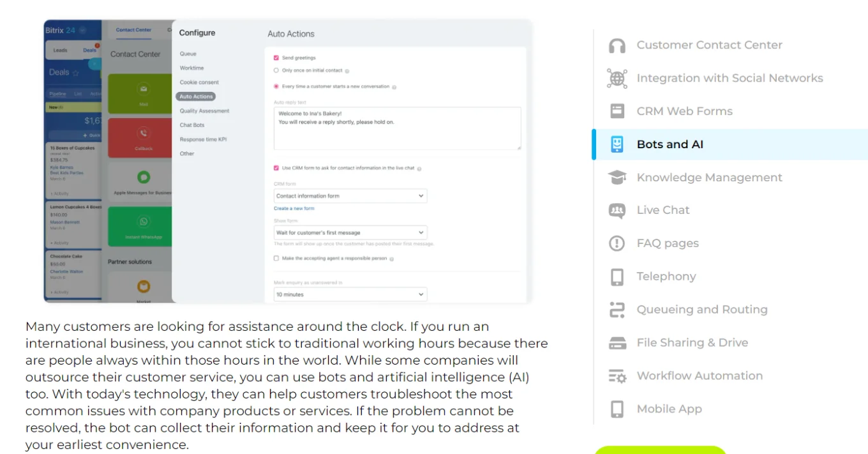Viewport: 868px width, 454px height.
Task: Select the Only once on initial contact radio
Action: click(276, 70)
